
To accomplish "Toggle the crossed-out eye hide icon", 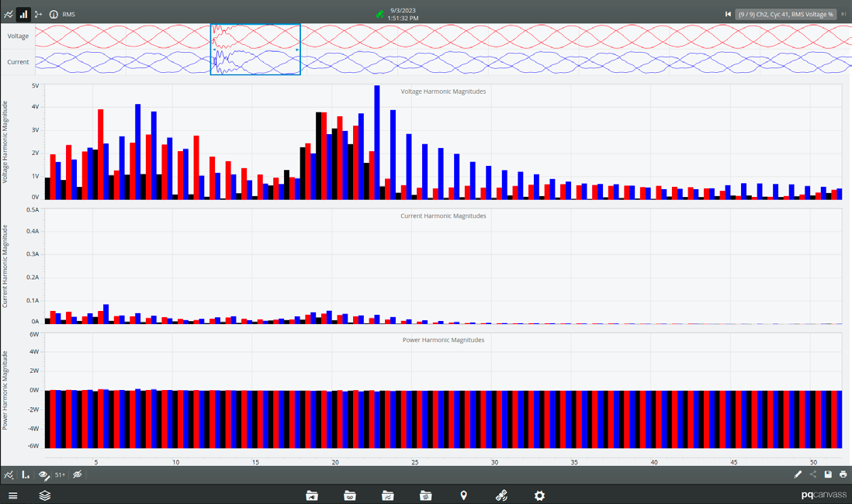I will click(78, 475).
